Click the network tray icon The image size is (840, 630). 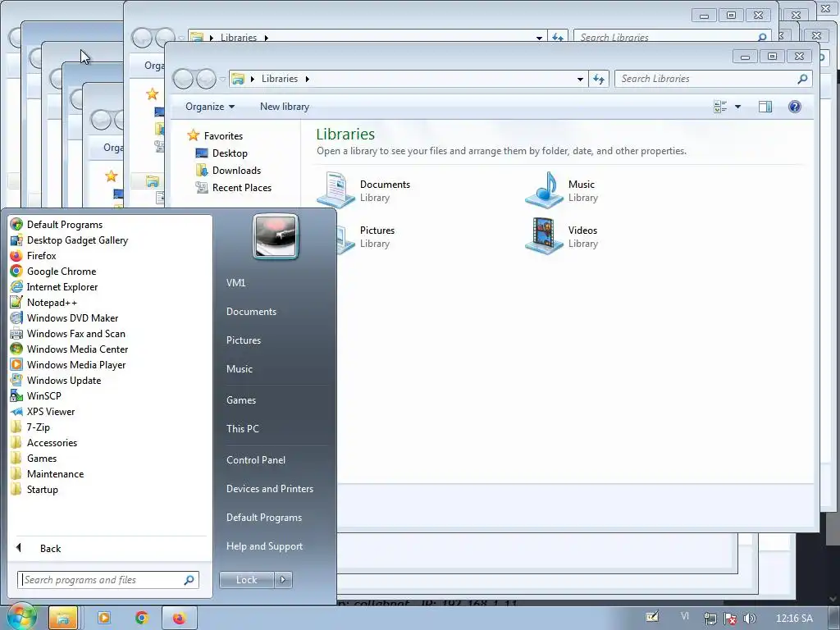(710, 619)
